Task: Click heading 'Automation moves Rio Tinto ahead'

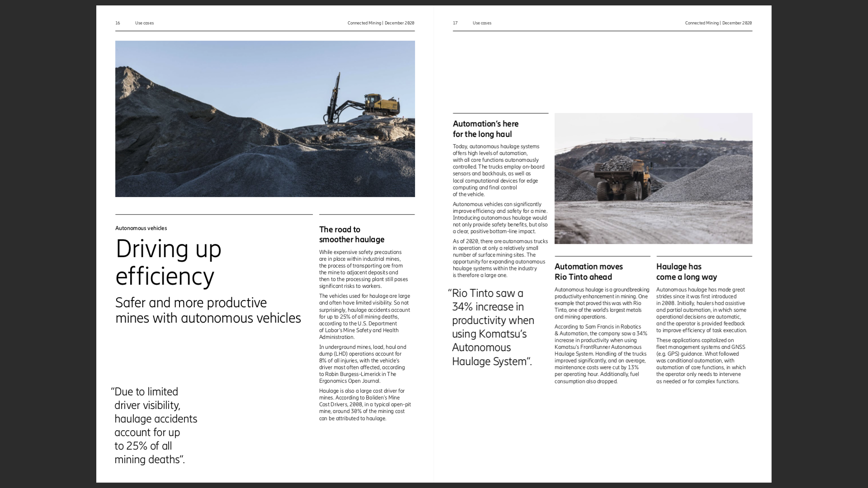Action: (x=589, y=272)
